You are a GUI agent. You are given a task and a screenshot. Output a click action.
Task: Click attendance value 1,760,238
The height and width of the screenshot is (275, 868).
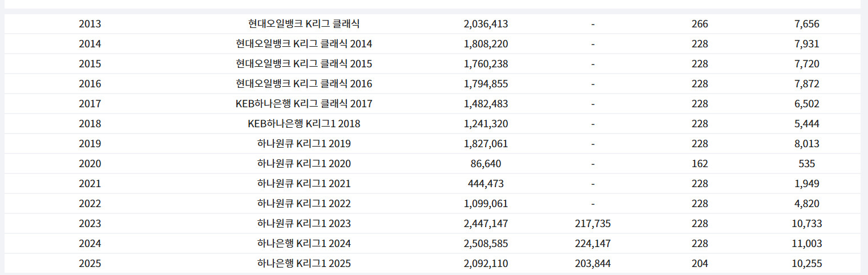[486, 64]
